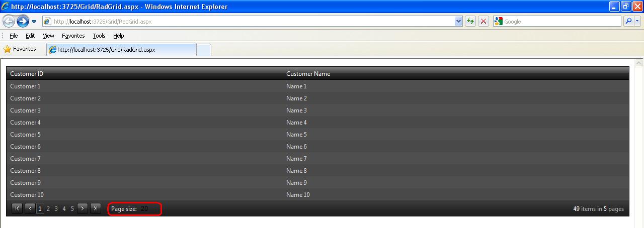Click the Google search box
The width and height of the screenshot is (644, 228).
pyautogui.click(x=557, y=22)
